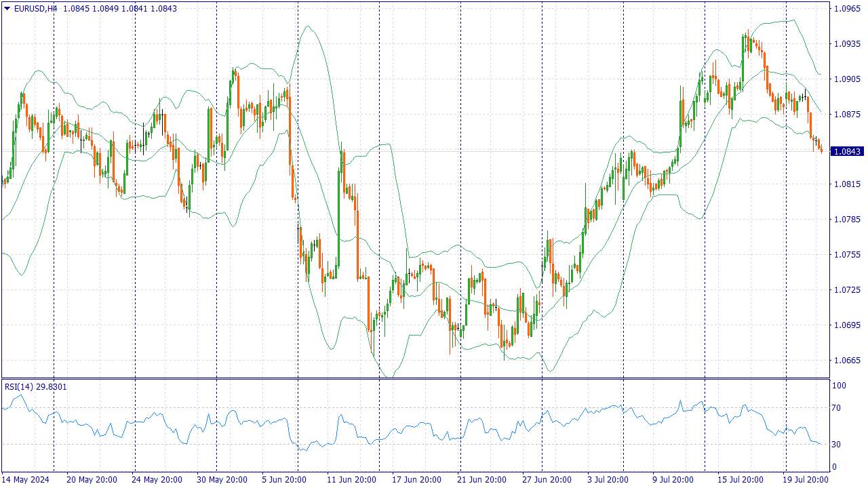Click the RSI 0 scale label
Viewport: 868px width, 488px height.
(x=835, y=467)
